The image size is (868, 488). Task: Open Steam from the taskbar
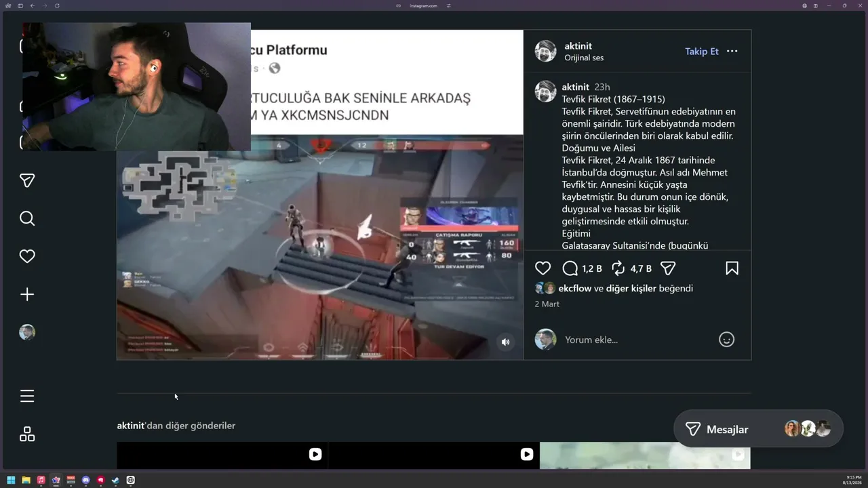[115, 480]
